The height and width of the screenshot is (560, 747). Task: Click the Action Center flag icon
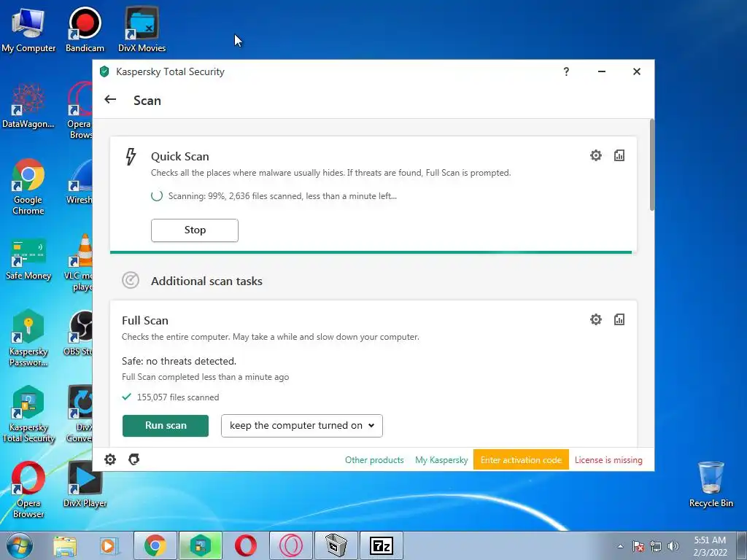click(638, 546)
